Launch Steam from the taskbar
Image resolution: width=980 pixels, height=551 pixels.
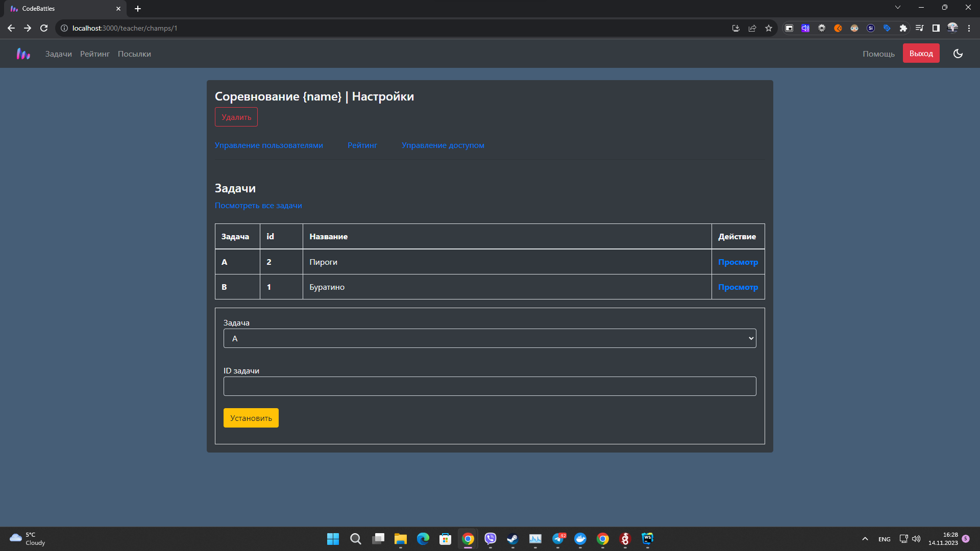pyautogui.click(x=512, y=539)
